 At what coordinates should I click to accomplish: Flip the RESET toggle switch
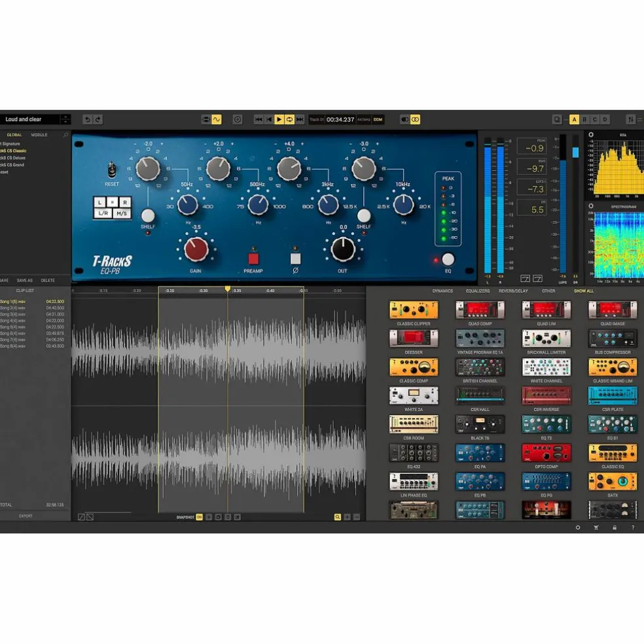point(111,170)
